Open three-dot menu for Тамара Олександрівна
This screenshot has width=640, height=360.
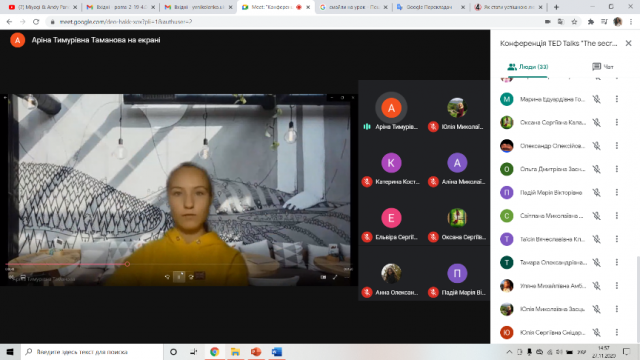tap(617, 262)
